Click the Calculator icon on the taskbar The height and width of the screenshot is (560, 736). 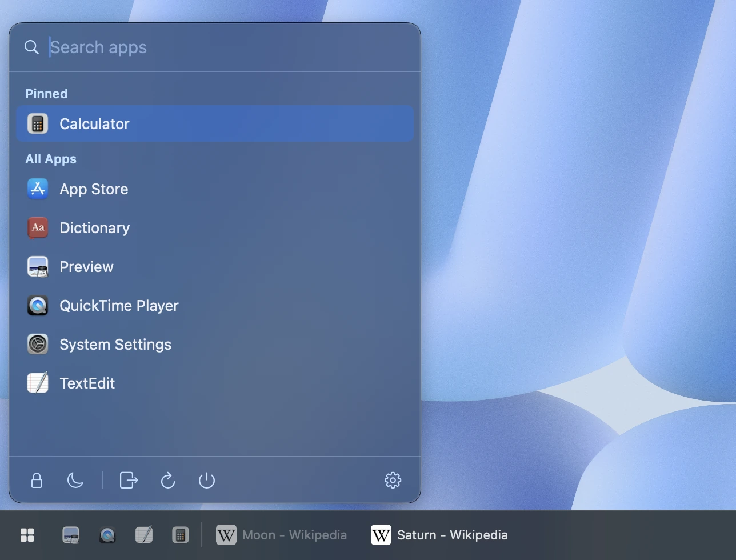(x=181, y=535)
